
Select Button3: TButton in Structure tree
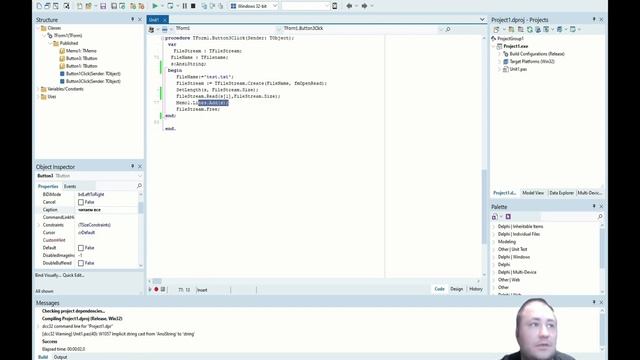click(x=82, y=58)
